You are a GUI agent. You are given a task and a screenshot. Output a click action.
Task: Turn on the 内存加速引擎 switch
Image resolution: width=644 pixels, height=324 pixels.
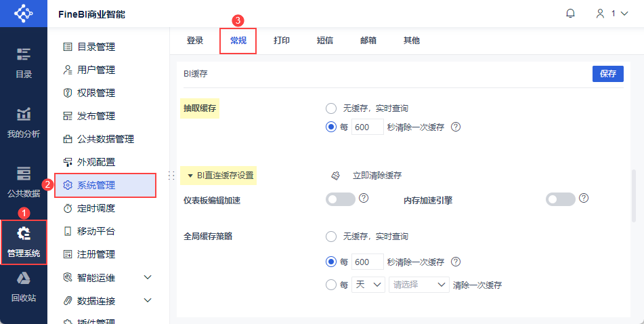coord(561,199)
